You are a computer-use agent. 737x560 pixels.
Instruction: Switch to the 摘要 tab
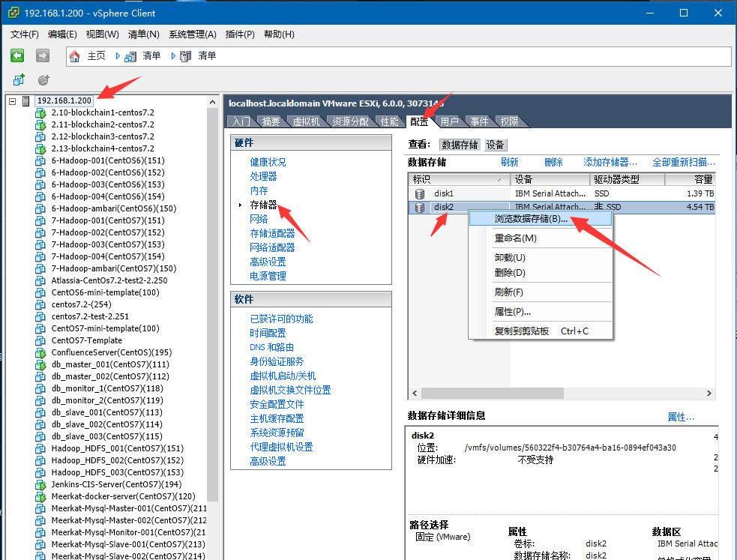tap(271, 121)
